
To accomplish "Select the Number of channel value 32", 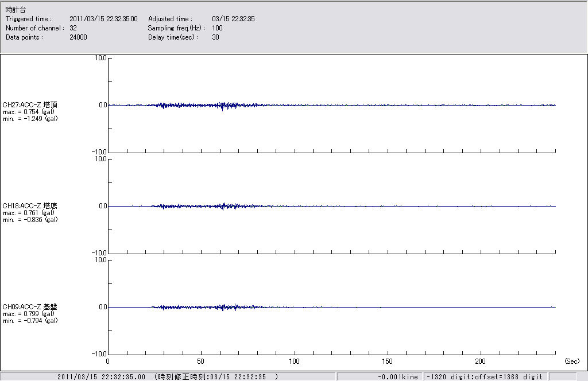I will coord(73,28).
